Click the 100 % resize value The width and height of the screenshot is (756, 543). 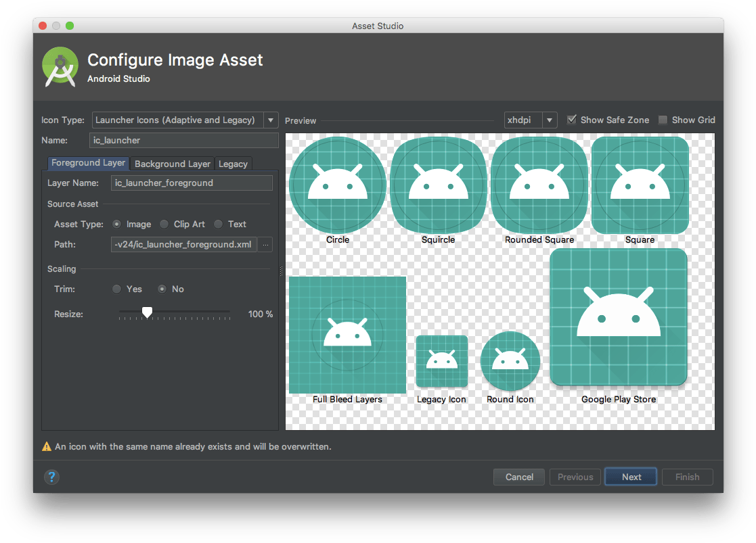point(261,314)
